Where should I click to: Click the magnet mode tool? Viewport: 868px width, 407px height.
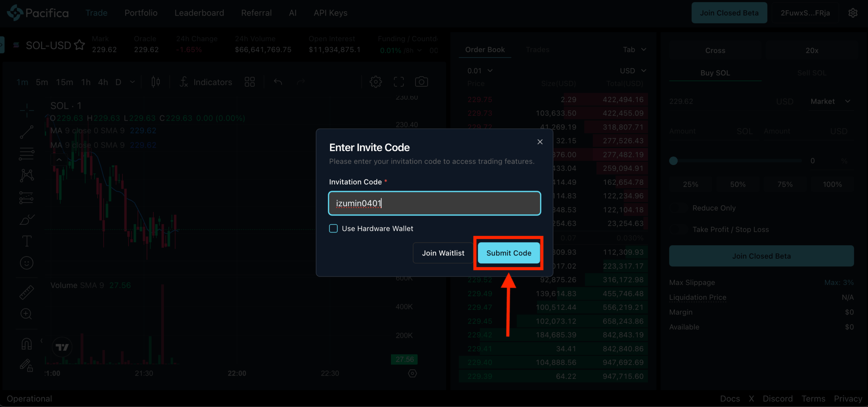coord(26,344)
